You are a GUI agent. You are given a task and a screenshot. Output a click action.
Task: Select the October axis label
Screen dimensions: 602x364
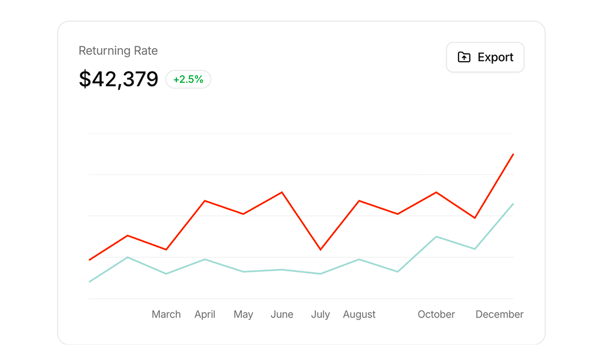pyautogui.click(x=436, y=315)
